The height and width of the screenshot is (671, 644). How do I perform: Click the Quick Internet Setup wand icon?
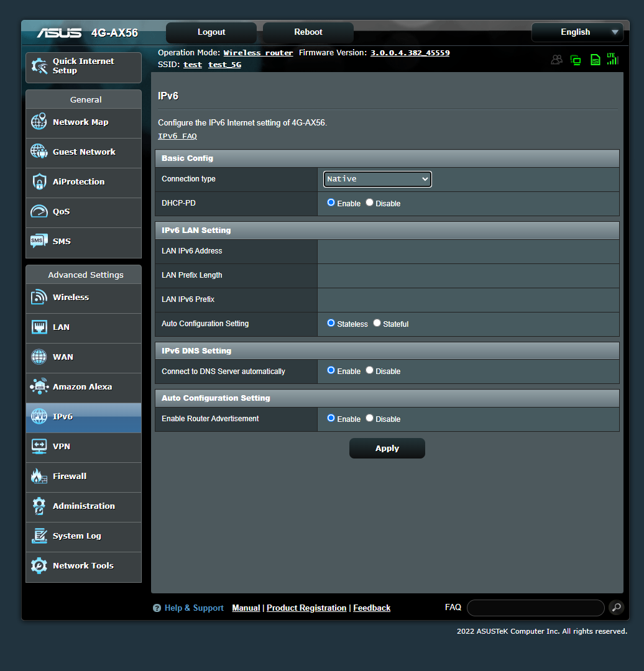pyautogui.click(x=39, y=66)
